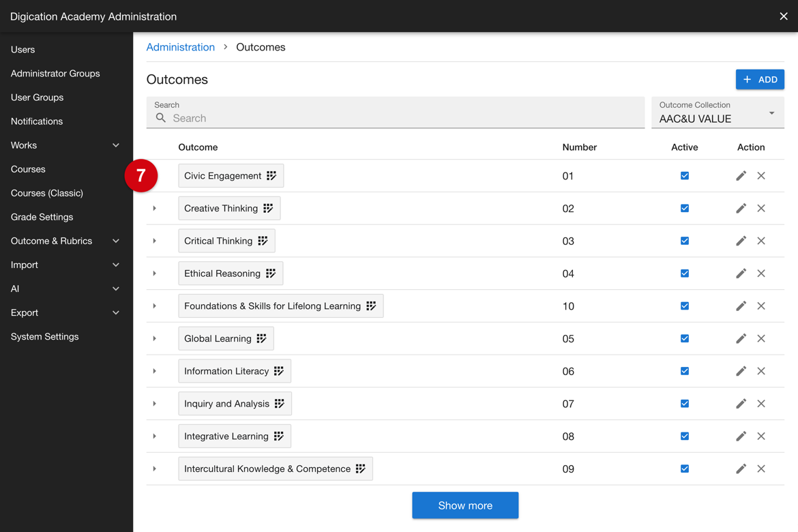798x532 pixels.
Task: Open the Integrative Learning outcome chip
Action: 235,437
